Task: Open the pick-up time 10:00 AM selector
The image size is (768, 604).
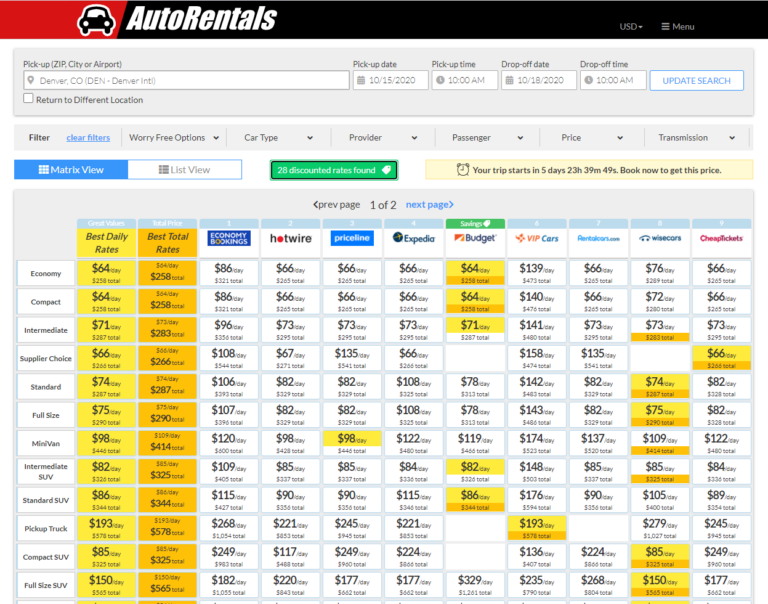Action: (x=465, y=80)
